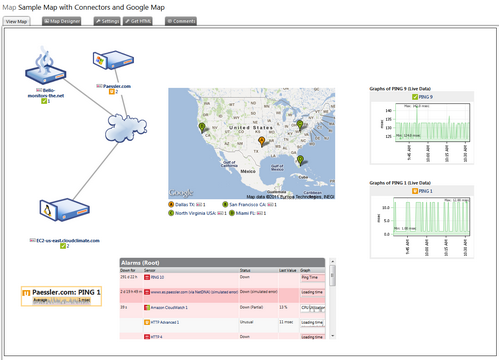The width and height of the screenshot is (499, 360).
Task: Click Alarms list scroll up arrow
Action: pos(332,261)
